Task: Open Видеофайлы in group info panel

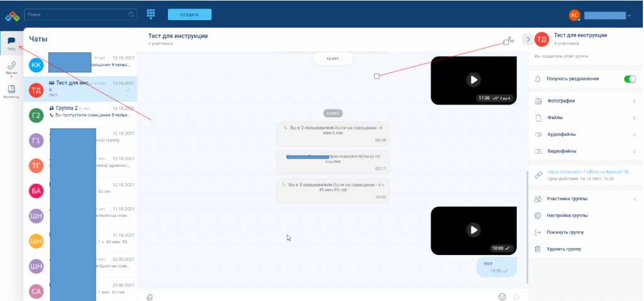Action: (561, 151)
